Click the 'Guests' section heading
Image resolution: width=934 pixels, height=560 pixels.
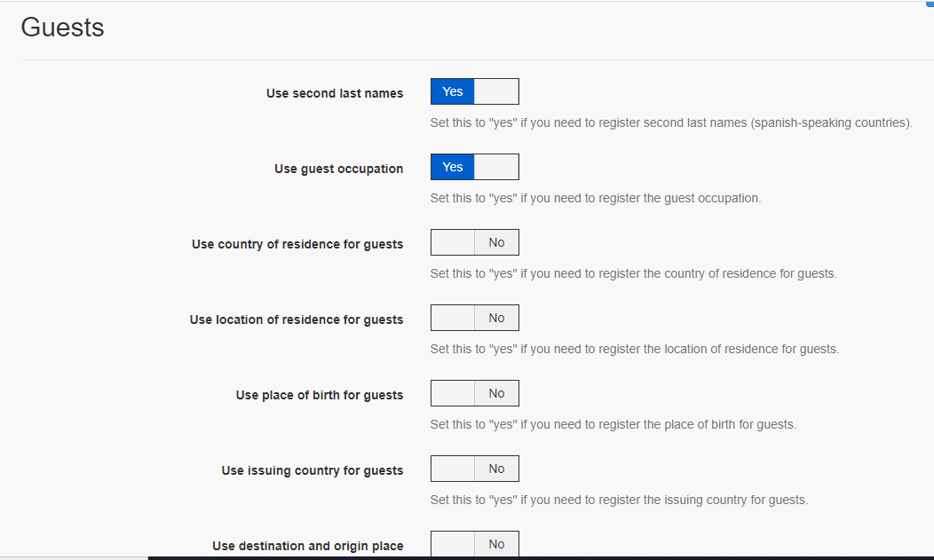pos(62,28)
